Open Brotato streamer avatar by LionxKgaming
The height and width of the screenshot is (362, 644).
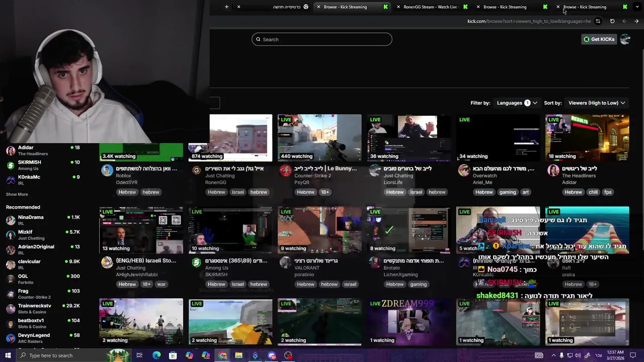coord(375,262)
